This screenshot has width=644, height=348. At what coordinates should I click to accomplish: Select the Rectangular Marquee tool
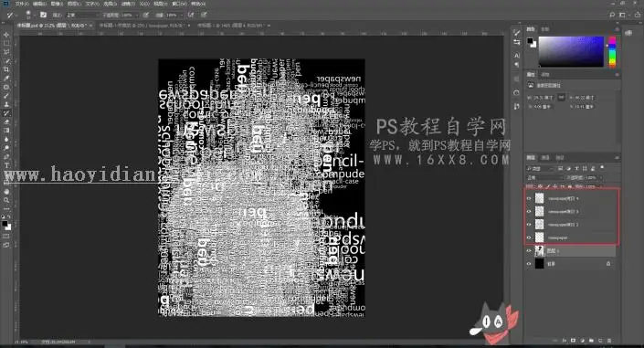point(6,43)
